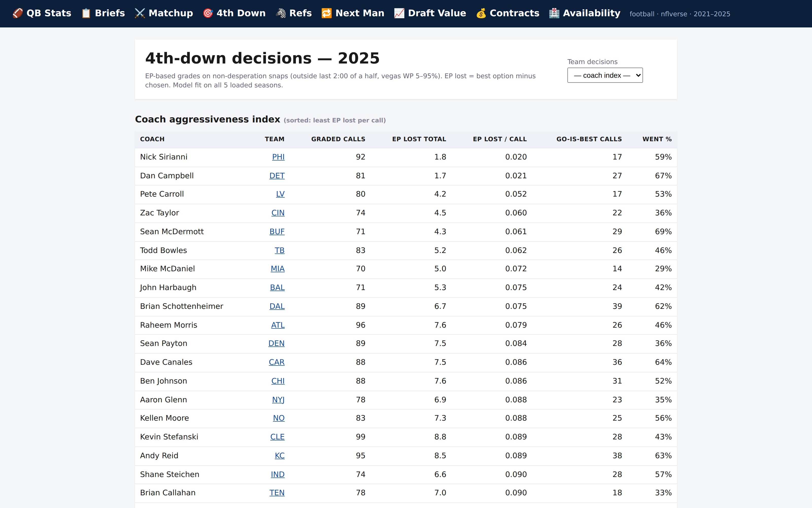Open the Availability page
The image size is (812, 508).
tap(585, 13)
